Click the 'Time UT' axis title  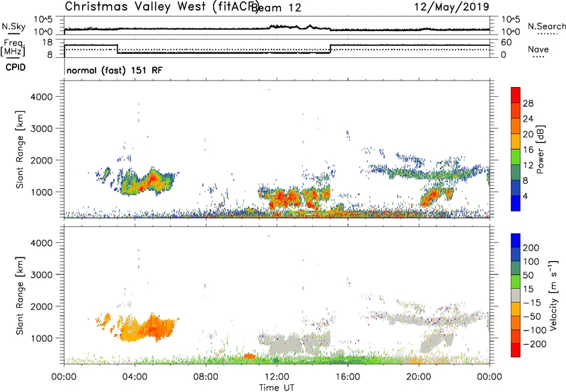click(277, 388)
